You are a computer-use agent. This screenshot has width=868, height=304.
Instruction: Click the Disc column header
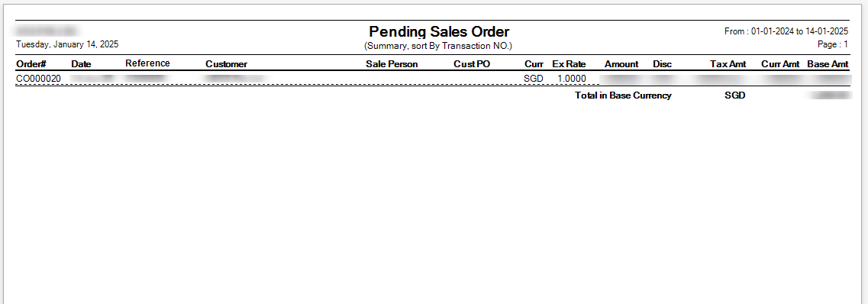coord(662,64)
